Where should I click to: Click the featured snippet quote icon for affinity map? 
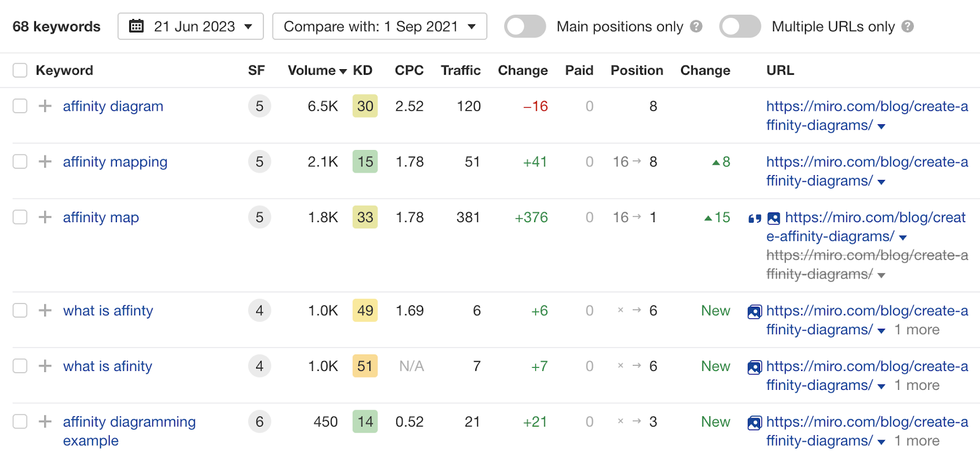(755, 219)
